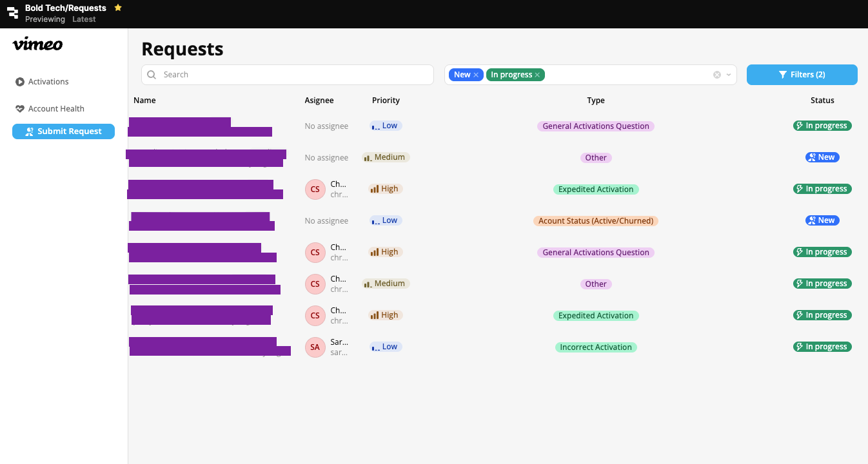
Task: Open Activations in the sidebar
Action: pyautogui.click(x=48, y=82)
